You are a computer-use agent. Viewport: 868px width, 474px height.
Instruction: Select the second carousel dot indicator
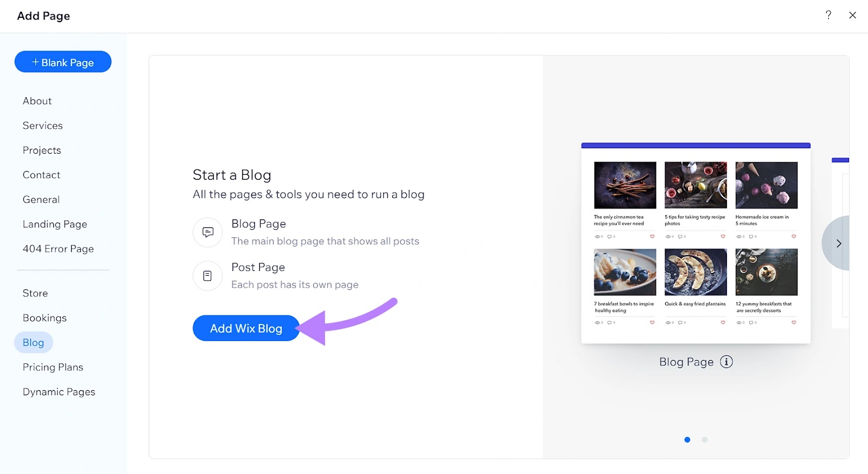coord(705,440)
